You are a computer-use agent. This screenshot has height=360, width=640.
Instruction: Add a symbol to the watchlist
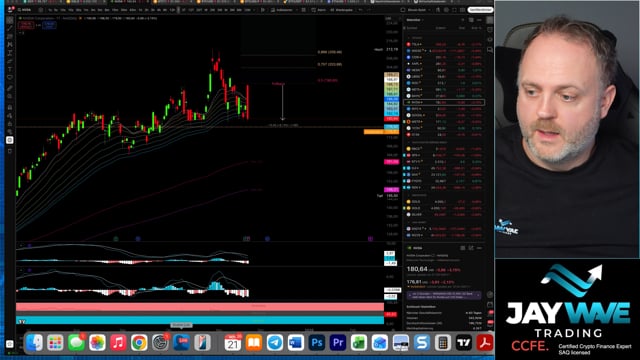tap(462, 20)
